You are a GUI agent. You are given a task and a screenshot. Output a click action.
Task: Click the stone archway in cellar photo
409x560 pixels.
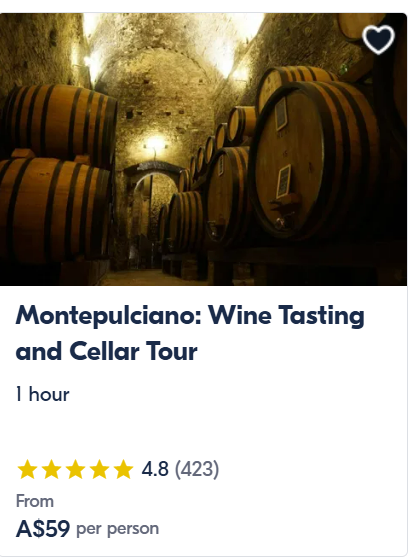pos(155,214)
